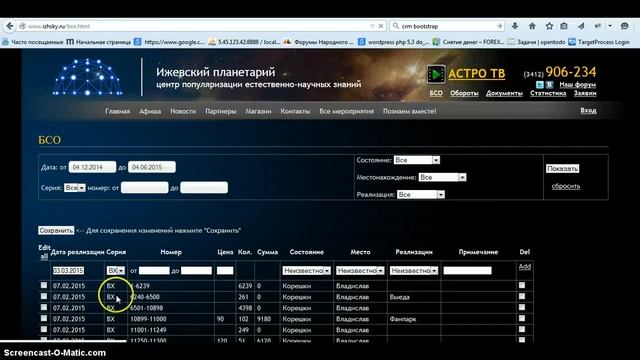Open Реализация Неизвестно dropdown in add row

point(413,270)
